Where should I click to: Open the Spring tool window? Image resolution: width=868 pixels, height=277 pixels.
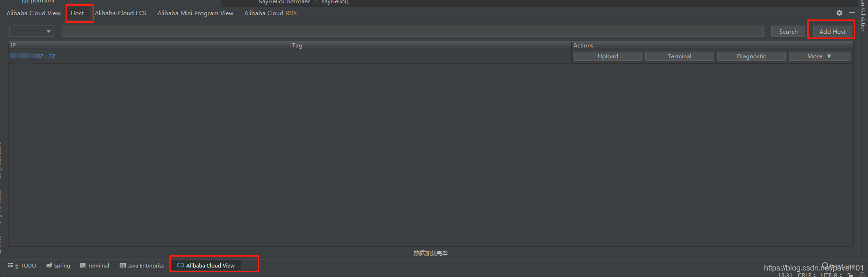[x=58, y=266]
